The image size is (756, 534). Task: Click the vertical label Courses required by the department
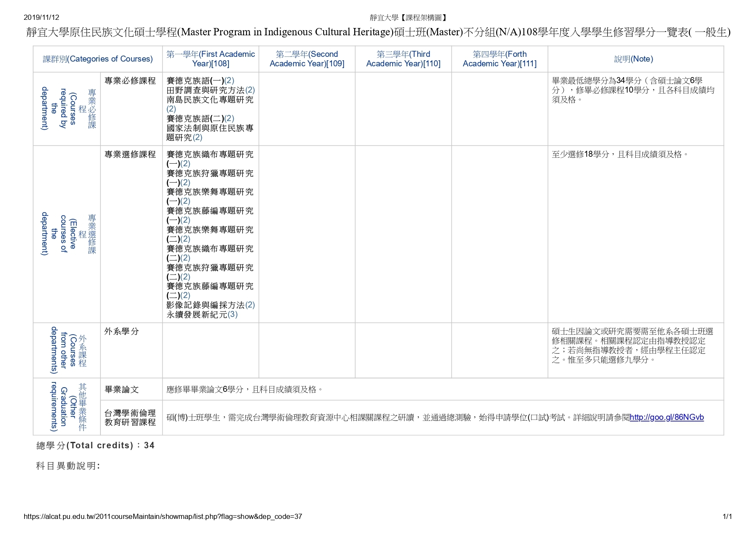coord(68,109)
